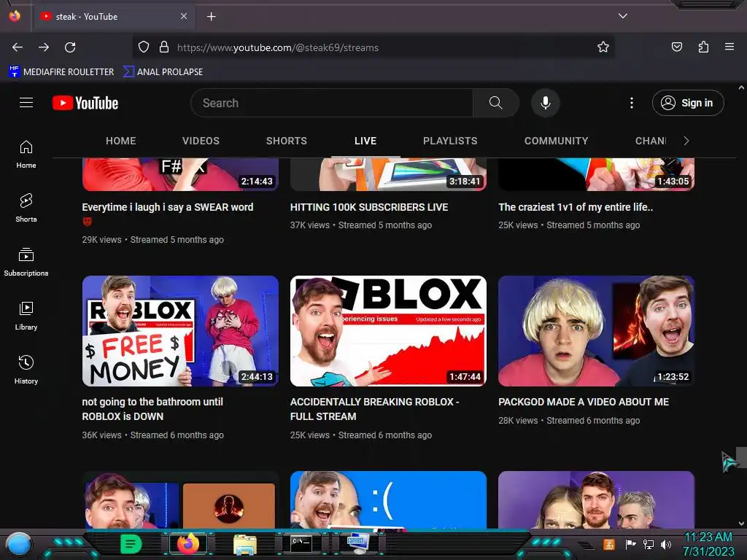Open the ANAL PROLAPSE bookmark

coord(163,72)
